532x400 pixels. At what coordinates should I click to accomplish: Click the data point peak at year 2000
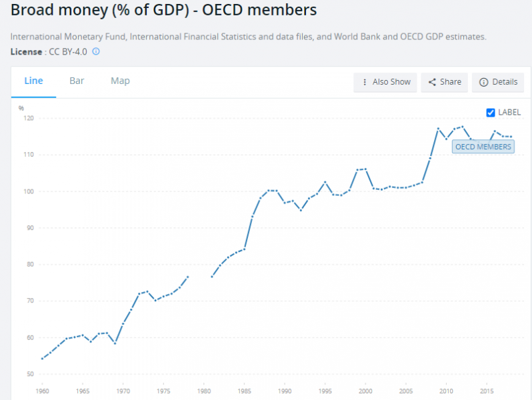pyautogui.click(x=365, y=169)
